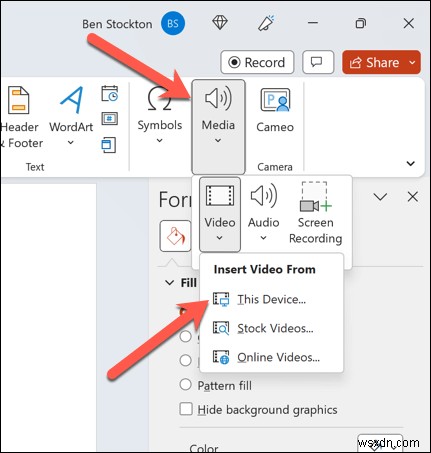Viewport: 431px width, 453px height.
Task: Start a Screen Recording
Action: pos(316,213)
